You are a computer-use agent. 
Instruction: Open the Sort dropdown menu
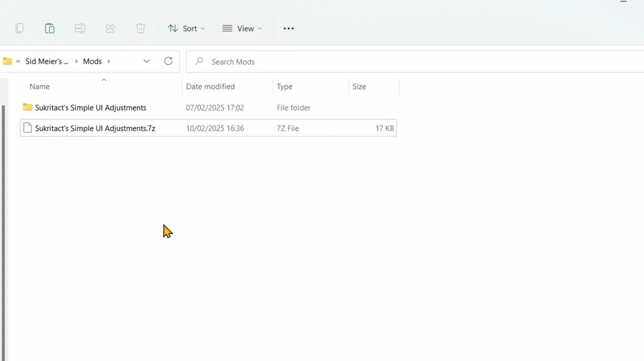click(186, 28)
